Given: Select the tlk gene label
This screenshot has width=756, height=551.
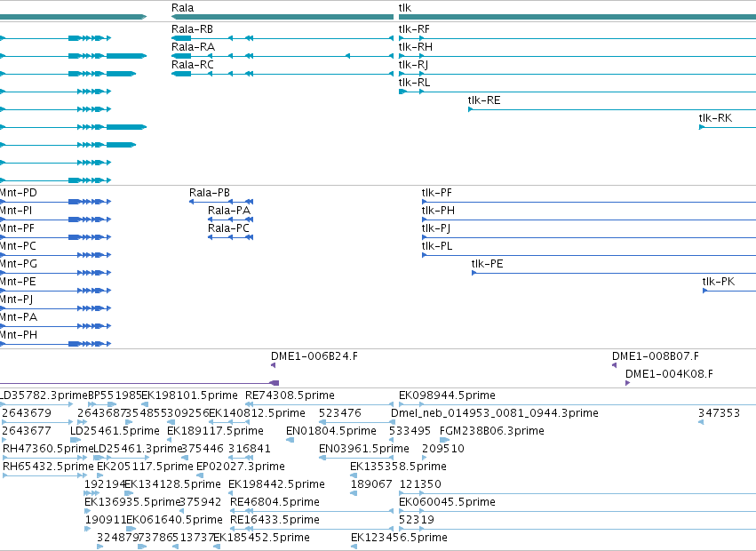Looking at the screenshot, I should [x=405, y=8].
